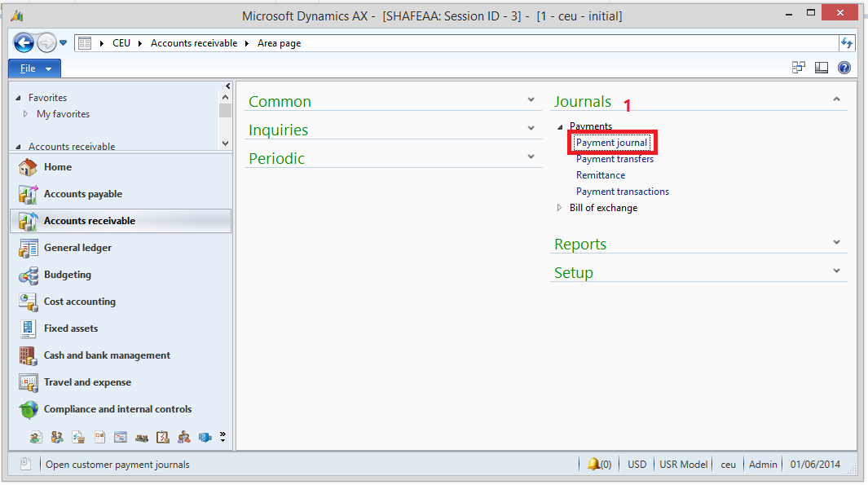Viewport: 868px width, 485px height.
Task: Collapse the Favorites tree node
Action: (18, 98)
